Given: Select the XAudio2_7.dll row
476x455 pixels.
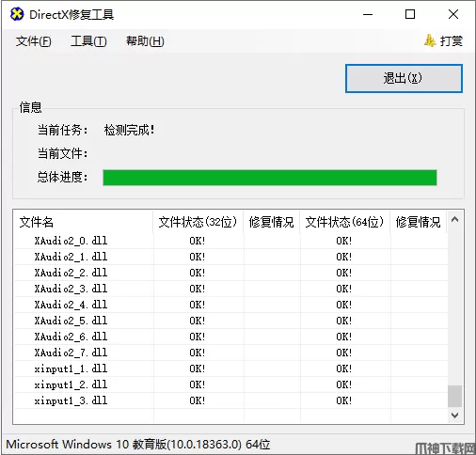Looking at the screenshot, I should [230, 353].
